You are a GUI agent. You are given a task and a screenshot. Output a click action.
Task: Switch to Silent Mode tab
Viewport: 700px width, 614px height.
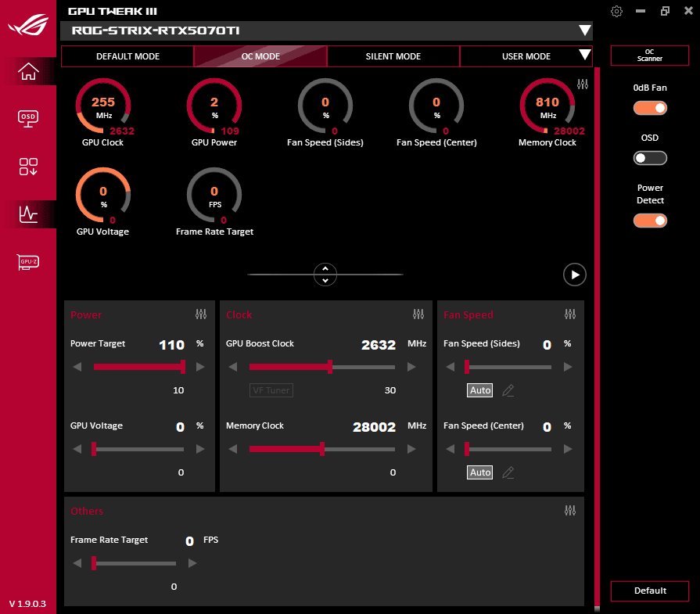coord(393,56)
